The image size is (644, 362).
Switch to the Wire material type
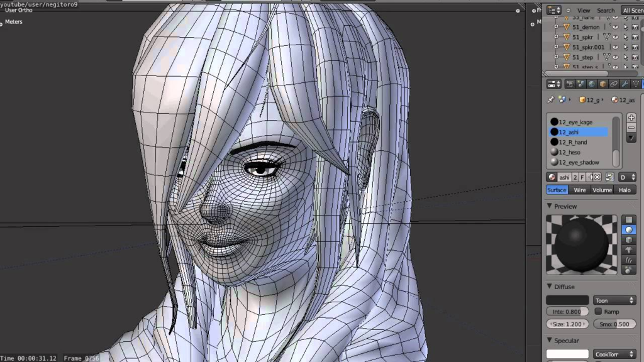tap(579, 190)
